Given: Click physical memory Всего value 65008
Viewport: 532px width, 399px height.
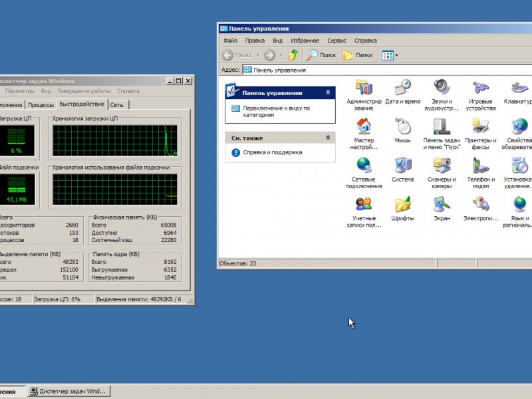Looking at the screenshot, I should tap(168, 225).
